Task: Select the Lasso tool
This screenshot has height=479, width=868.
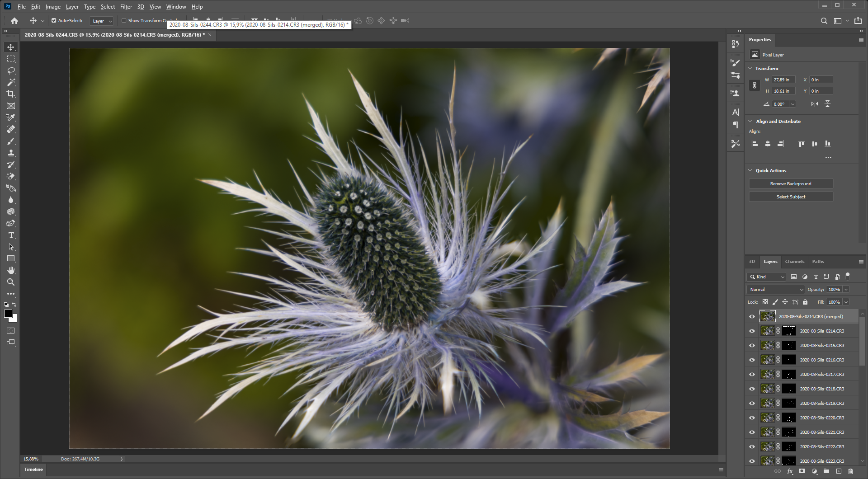Action: [x=11, y=71]
